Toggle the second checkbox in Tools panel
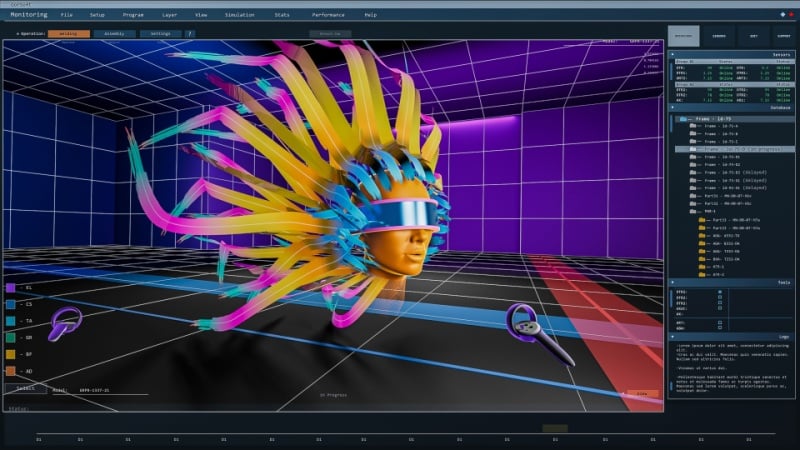Image resolution: width=800 pixels, height=450 pixels. tap(719, 298)
